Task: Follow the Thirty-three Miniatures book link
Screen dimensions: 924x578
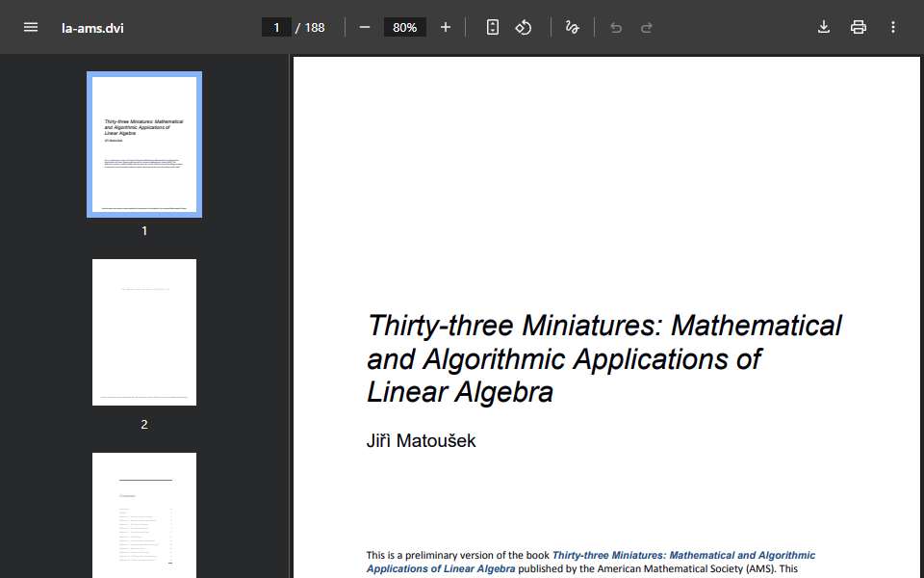Action: tap(590, 562)
